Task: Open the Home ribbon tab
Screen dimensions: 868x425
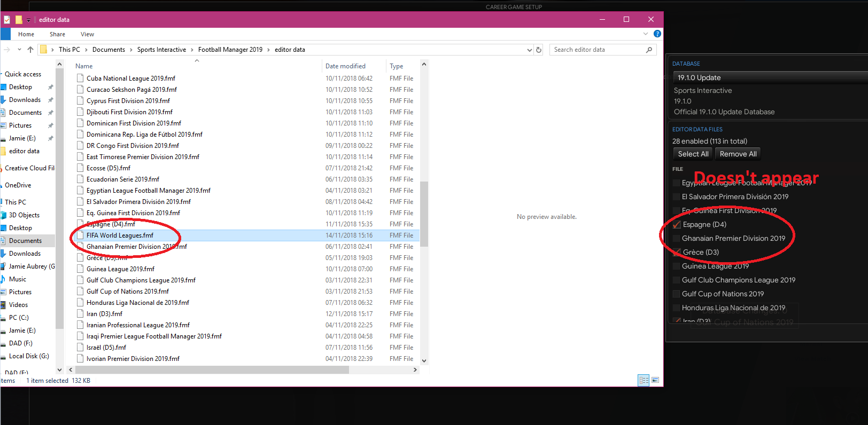Action: coord(26,34)
